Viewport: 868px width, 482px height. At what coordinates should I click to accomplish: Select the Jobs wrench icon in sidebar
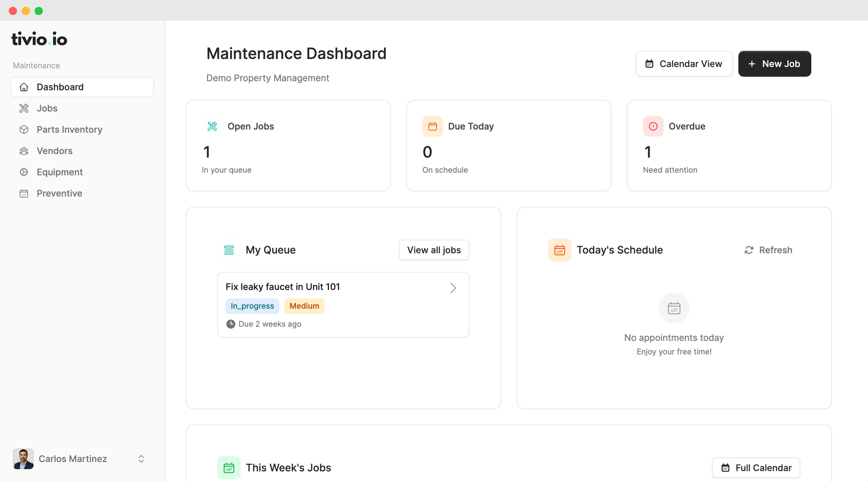[x=24, y=108]
